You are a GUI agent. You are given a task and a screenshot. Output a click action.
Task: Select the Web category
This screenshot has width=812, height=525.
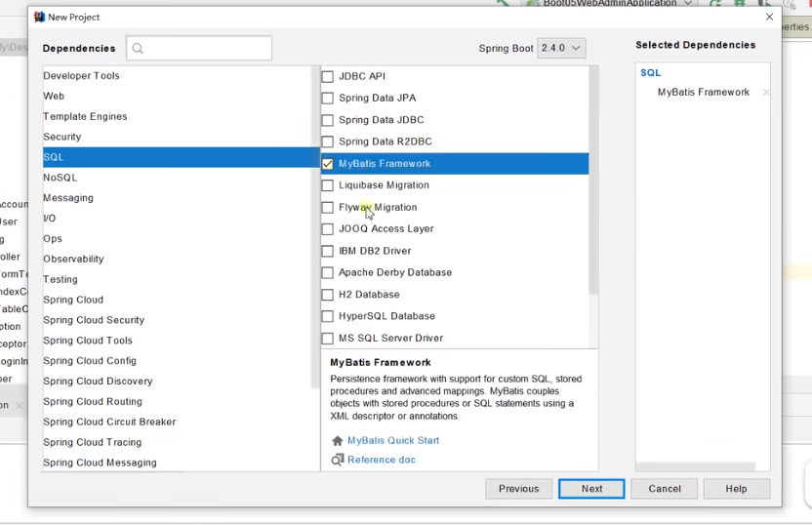[x=54, y=96]
